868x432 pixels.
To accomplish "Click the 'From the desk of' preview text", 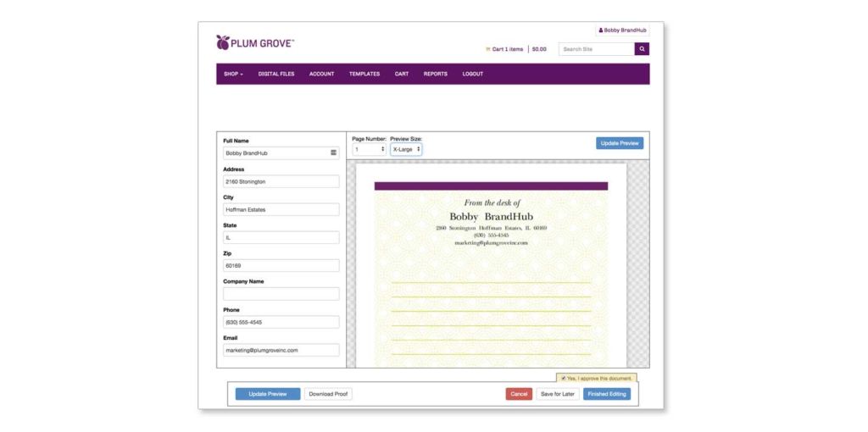I will pyautogui.click(x=492, y=203).
